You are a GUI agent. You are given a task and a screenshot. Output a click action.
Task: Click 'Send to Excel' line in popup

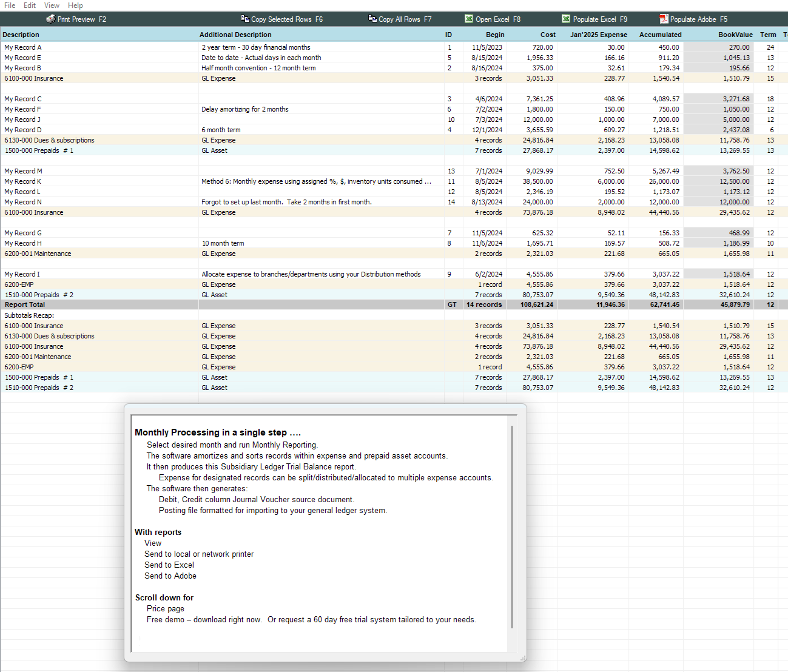pos(169,565)
